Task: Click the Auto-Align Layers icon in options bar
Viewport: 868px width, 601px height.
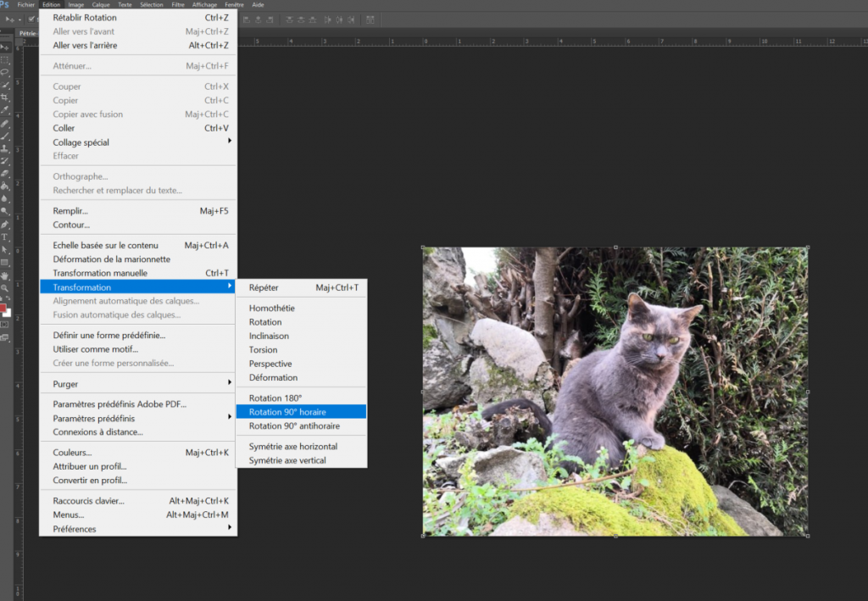Action: 370,20
